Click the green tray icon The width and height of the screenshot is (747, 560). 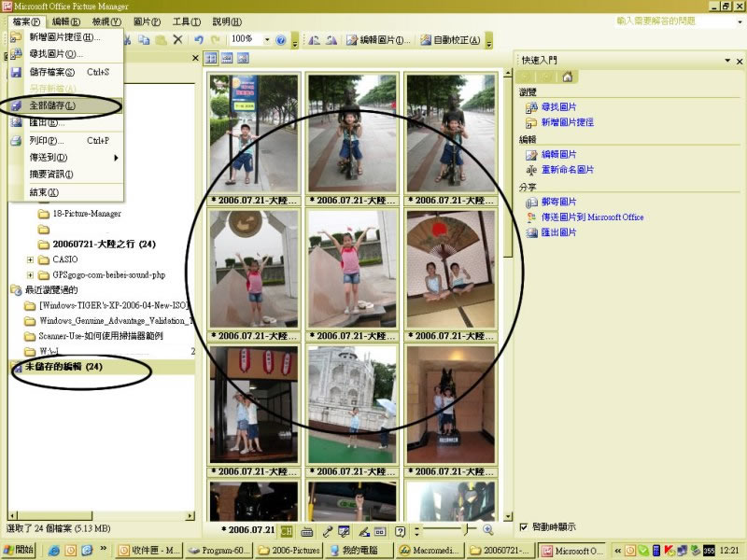click(x=643, y=551)
